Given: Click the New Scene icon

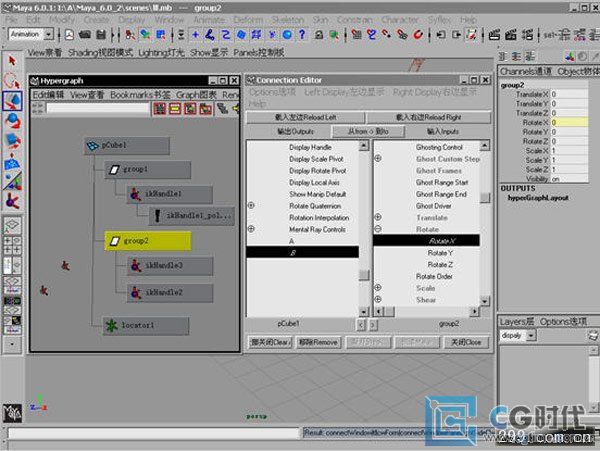Looking at the screenshot, I should (69, 35).
